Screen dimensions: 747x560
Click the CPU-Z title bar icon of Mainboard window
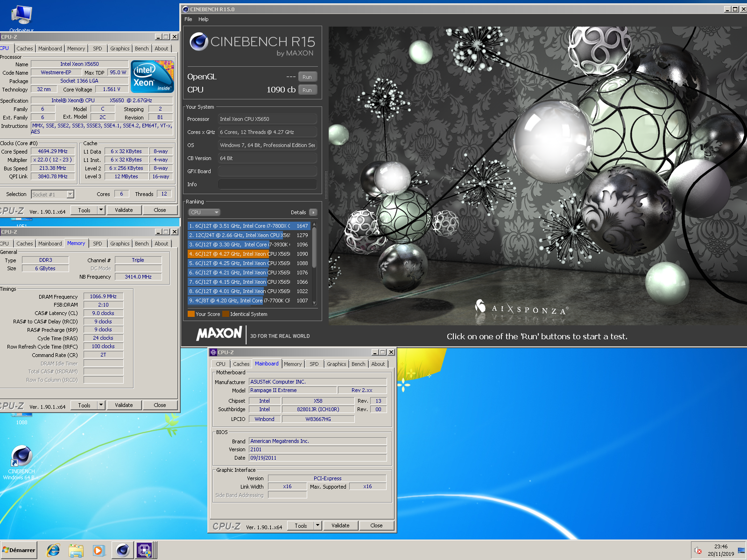[x=213, y=352]
